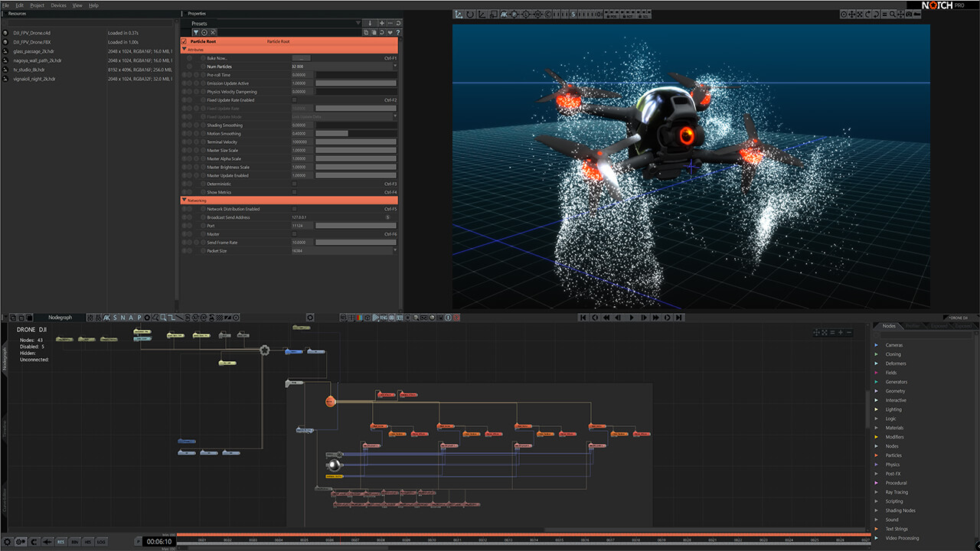Adjust the Motion Smoothing slider
The width and height of the screenshot is (980, 551).
tap(356, 134)
